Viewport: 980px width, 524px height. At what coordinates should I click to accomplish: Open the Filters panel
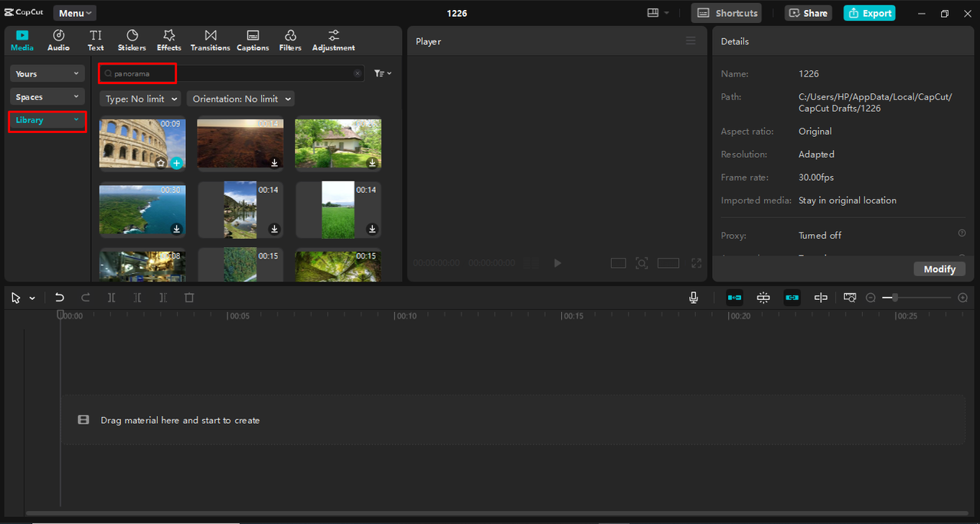click(290, 40)
